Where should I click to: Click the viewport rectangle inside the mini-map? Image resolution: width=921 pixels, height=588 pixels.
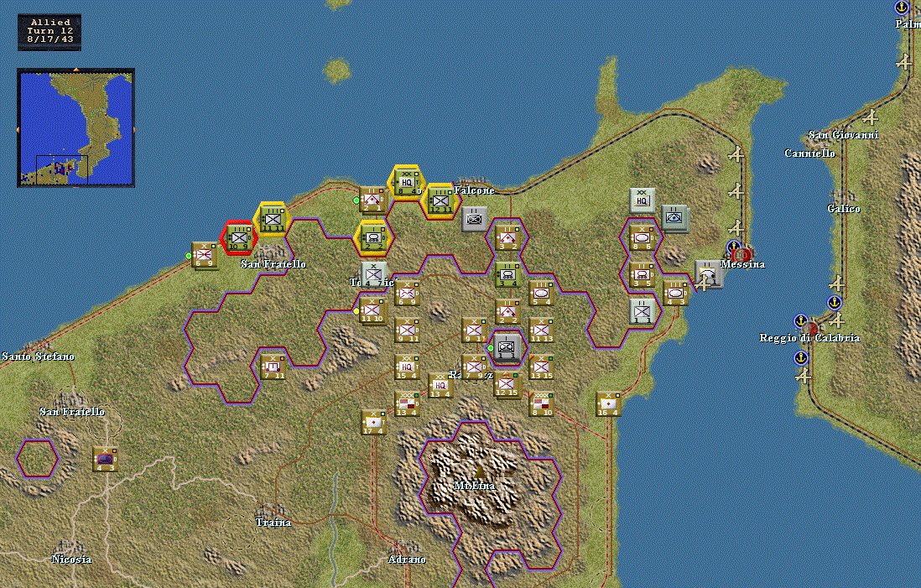coord(62,170)
